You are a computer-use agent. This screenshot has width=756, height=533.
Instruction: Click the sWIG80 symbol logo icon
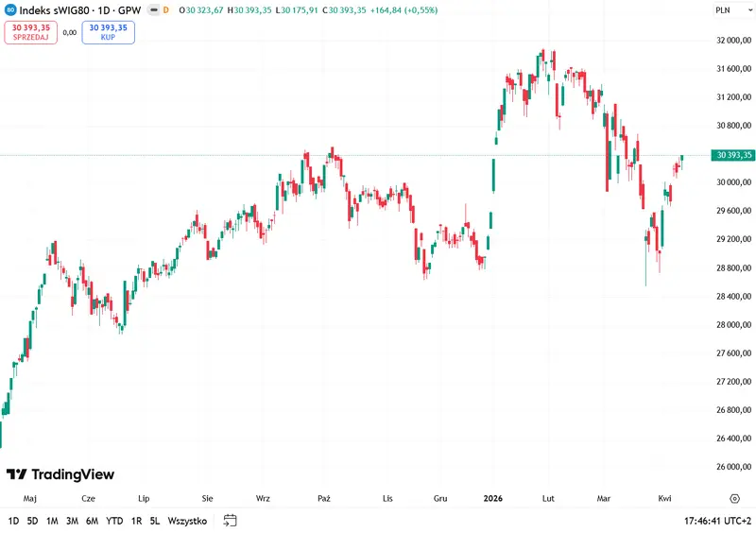tap(10, 10)
